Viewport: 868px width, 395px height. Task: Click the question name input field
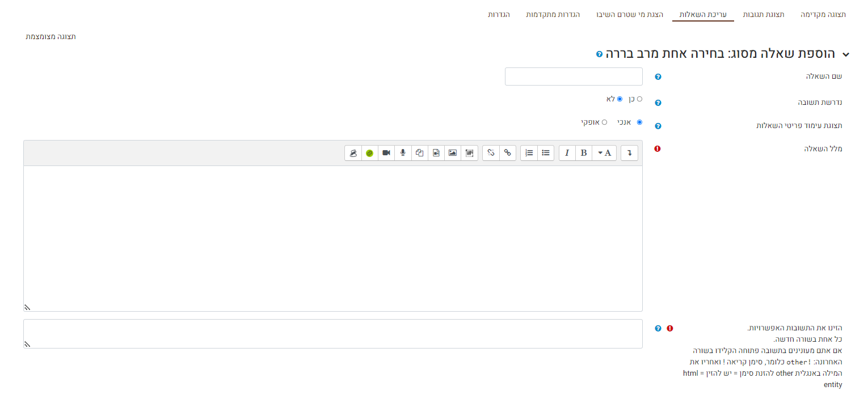(x=574, y=77)
